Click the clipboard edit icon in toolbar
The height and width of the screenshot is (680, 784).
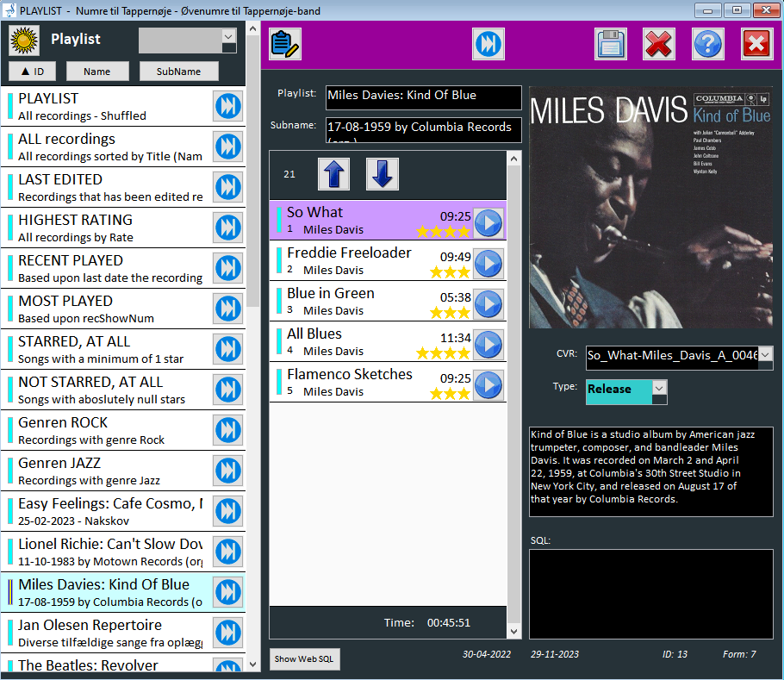[x=285, y=44]
